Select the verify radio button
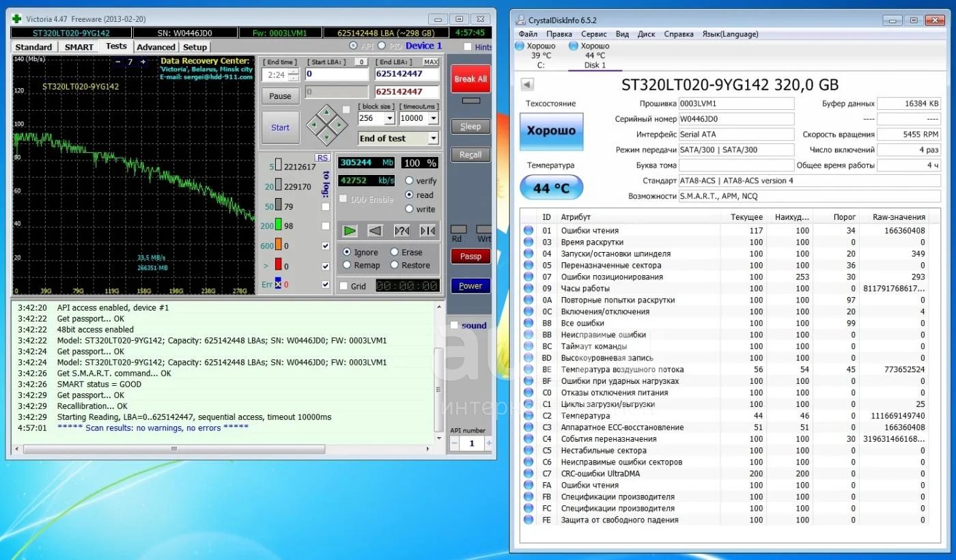 (410, 181)
